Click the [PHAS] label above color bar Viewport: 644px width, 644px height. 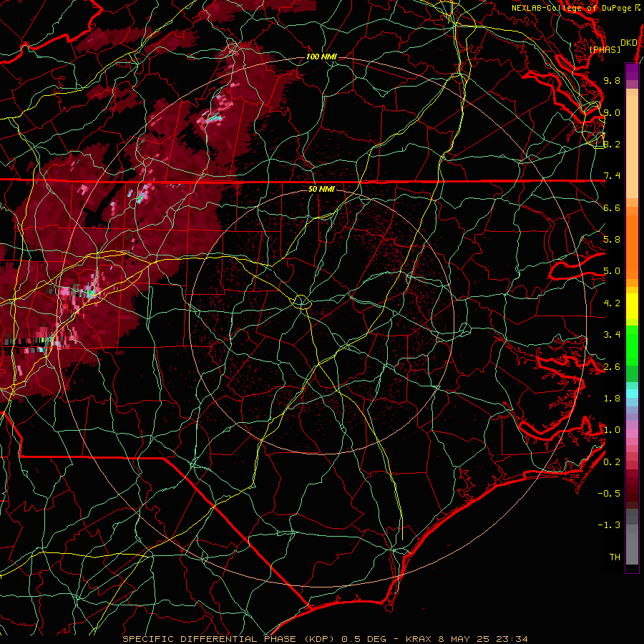[605, 49]
